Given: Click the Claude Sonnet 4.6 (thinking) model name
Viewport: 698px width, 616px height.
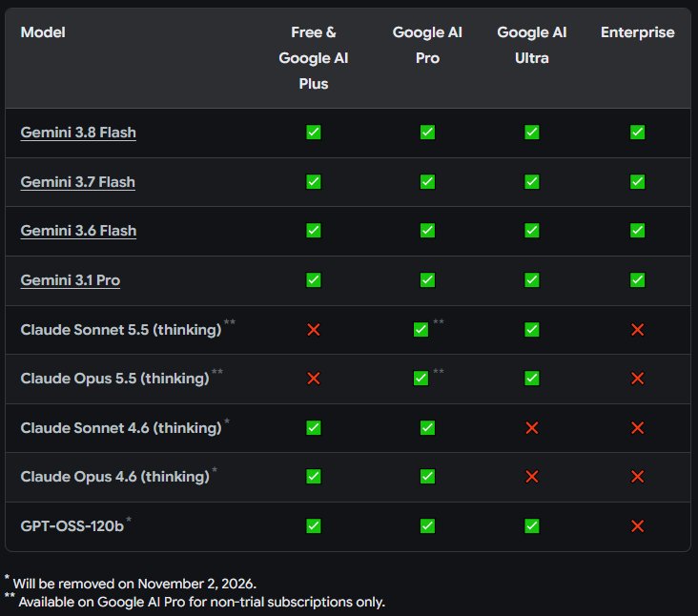Looking at the screenshot, I should [121, 428].
